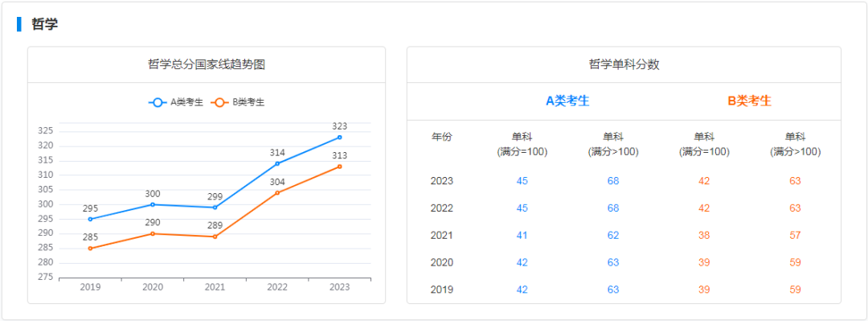Click blue value 63 in the 2019 row
This screenshot has height=321, width=868.
tap(613, 290)
